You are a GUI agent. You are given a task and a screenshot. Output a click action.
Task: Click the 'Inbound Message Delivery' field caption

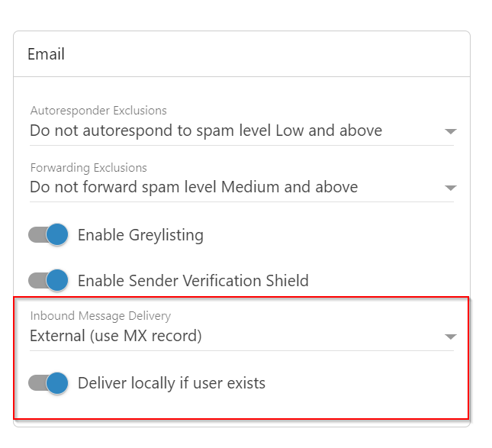click(x=101, y=316)
